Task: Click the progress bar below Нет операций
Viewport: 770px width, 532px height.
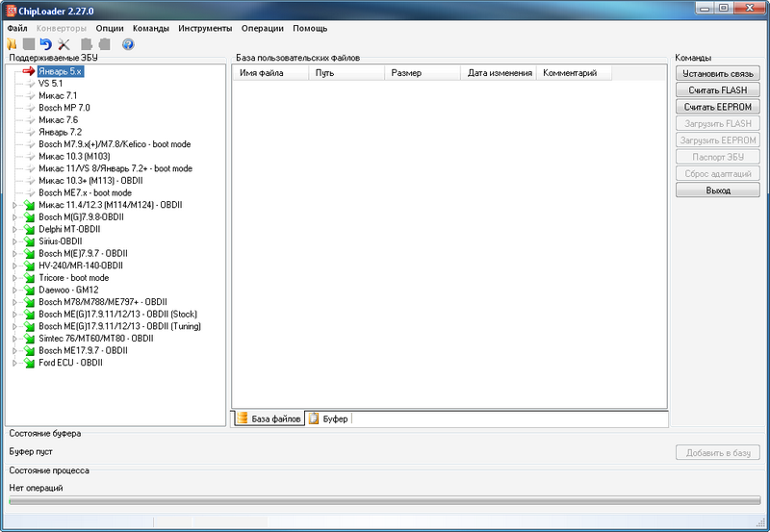Action: tap(384, 500)
